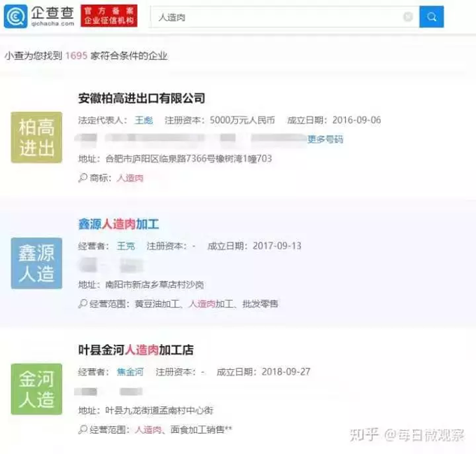The height and width of the screenshot is (454, 476).
Task: Open 鑫源人造肉加工 company page
Action: tap(118, 225)
